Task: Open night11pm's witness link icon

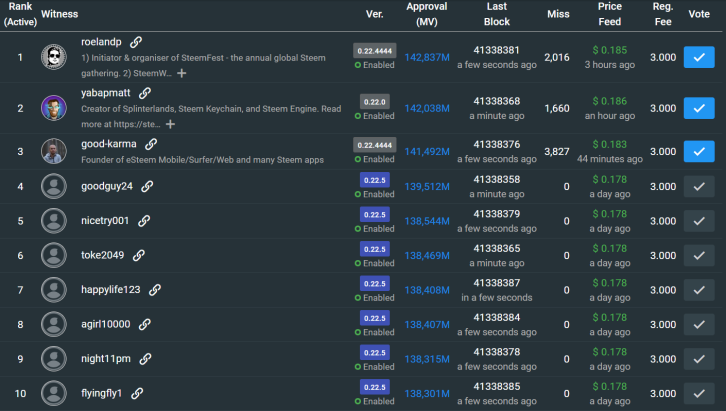Action: (145, 359)
